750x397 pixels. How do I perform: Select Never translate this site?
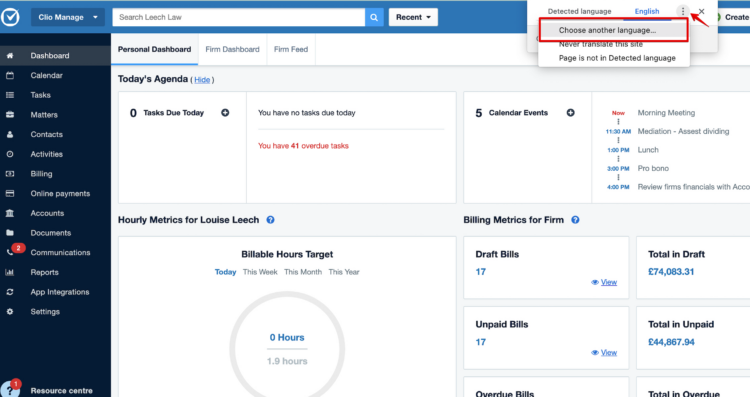[601, 44]
